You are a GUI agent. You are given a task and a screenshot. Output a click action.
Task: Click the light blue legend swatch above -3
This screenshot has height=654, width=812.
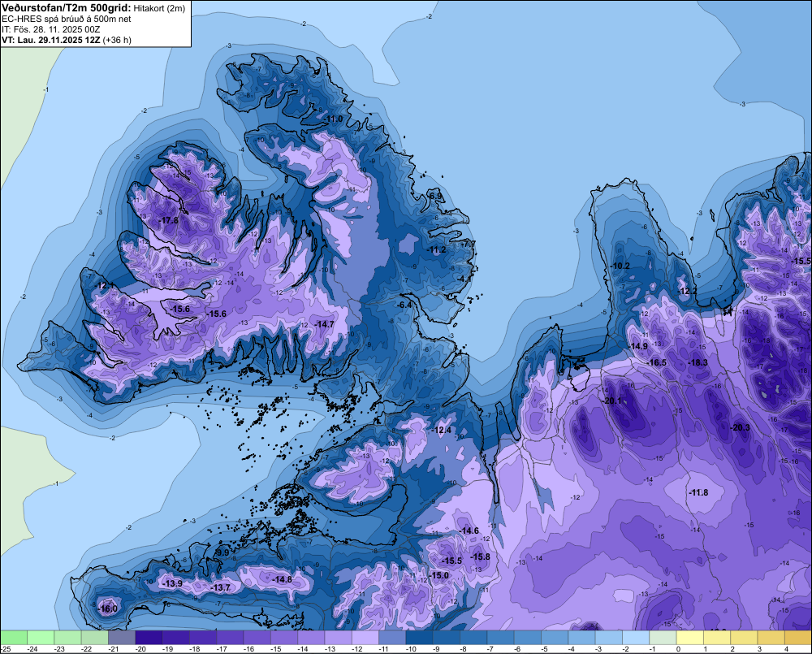(x=609, y=637)
